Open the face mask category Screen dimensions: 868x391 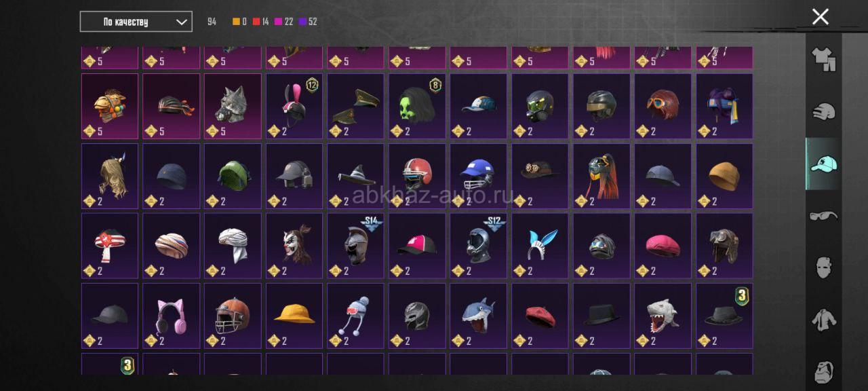[824, 267]
